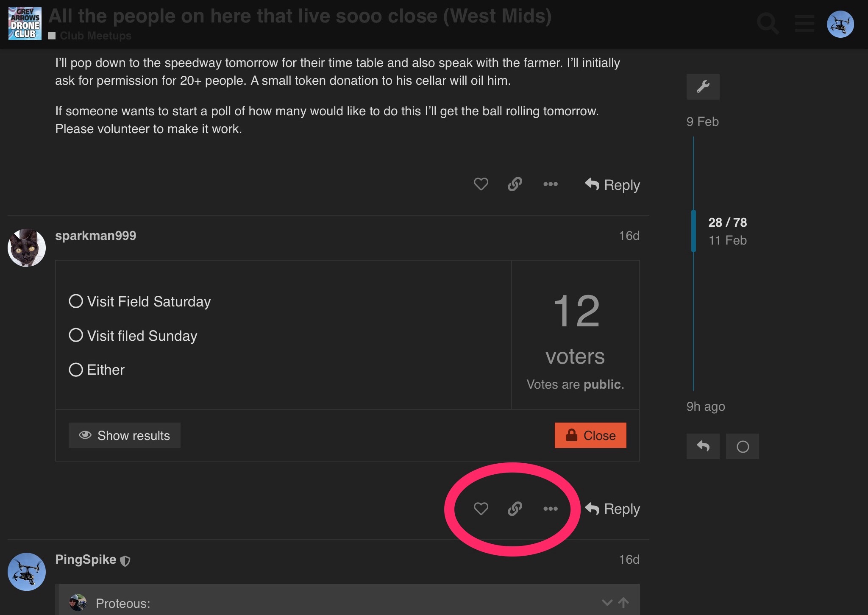Screen dimensions: 868x615
Task: Open the hamburger site menu
Action: 804,24
